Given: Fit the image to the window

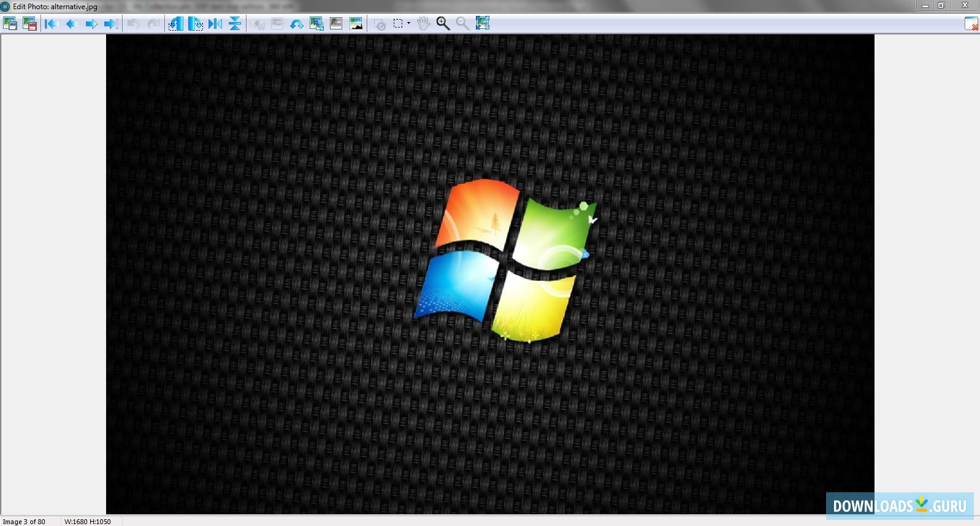Looking at the screenshot, I should 483,24.
